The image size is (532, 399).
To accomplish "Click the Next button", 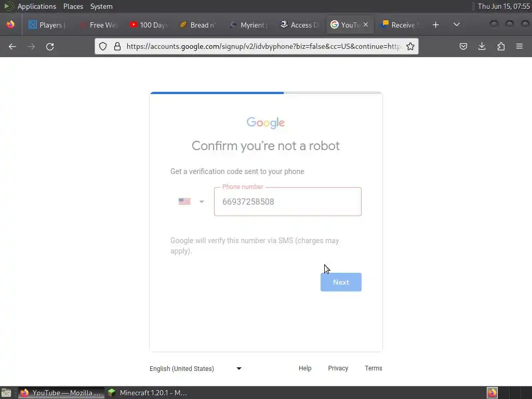I will (x=341, y=282).
